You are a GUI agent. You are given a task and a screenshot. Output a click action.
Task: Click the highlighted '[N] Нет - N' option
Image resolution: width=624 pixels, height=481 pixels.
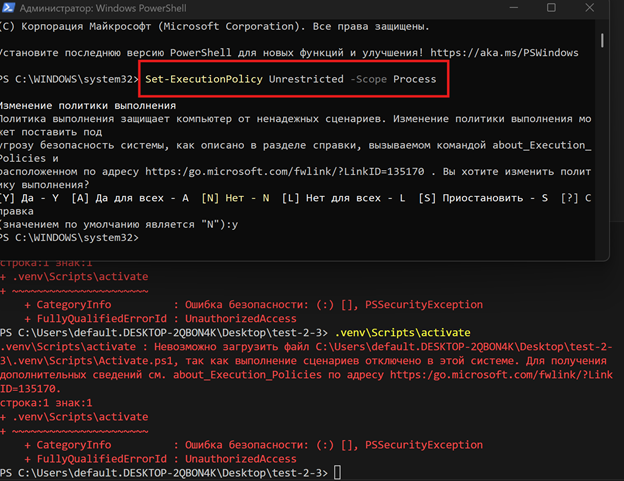point(238,198)
